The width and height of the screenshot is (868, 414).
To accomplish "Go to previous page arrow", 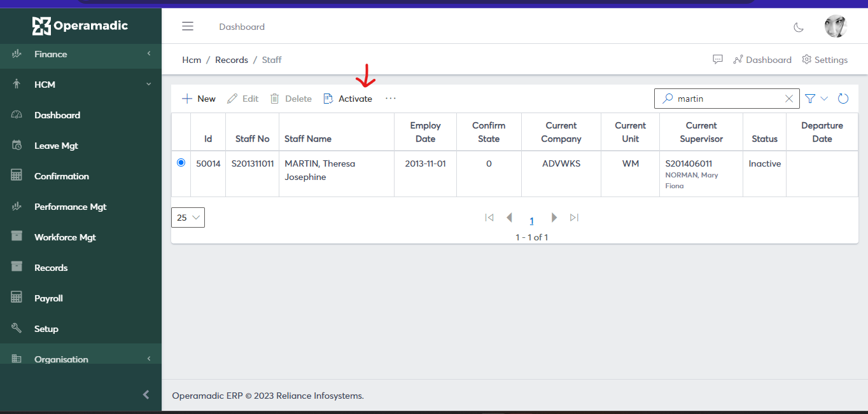I will coord(509,217).
